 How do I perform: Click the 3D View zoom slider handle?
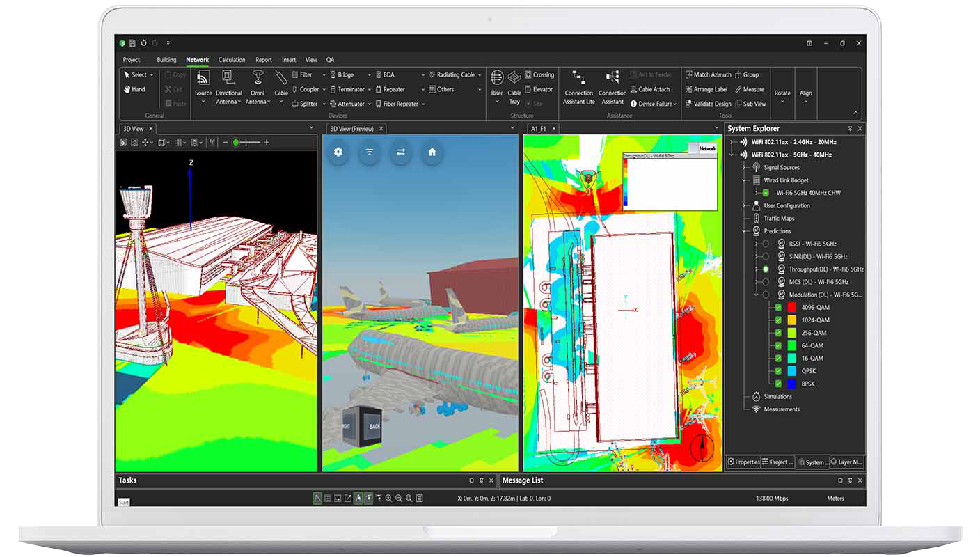[x=236, y=142]
